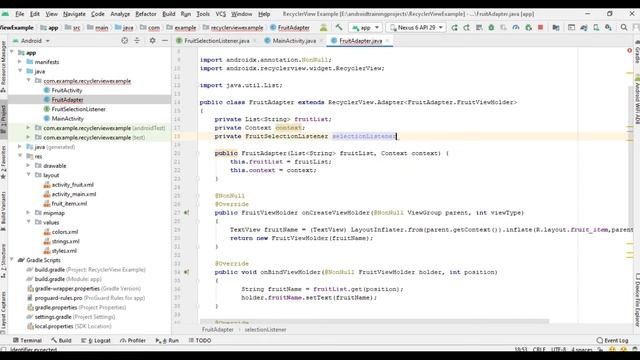Click the Apply Changes and Restart Activity icon
This screenshot has width=640, height=360.
tap(467, 27)
